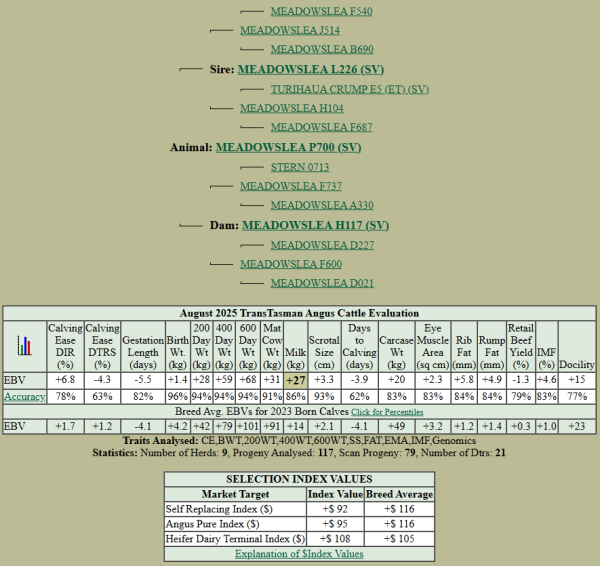Click Statistics line with herd numbers

[x=299, y=453]
